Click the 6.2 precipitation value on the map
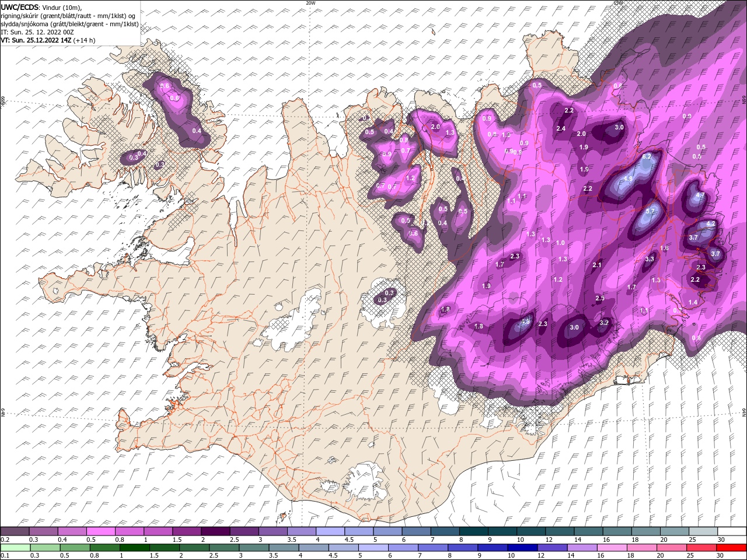Screen dimensions: 747x560 646,157
